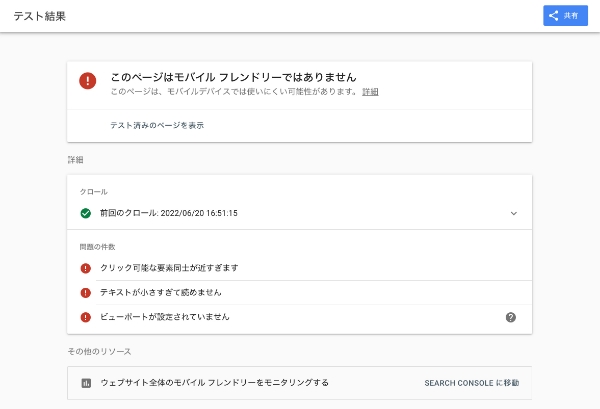Expand the 前回のクロール 2022/06/20 row
Screen dimensions: 600x409
pyautogui.click(x=299, y=213)
